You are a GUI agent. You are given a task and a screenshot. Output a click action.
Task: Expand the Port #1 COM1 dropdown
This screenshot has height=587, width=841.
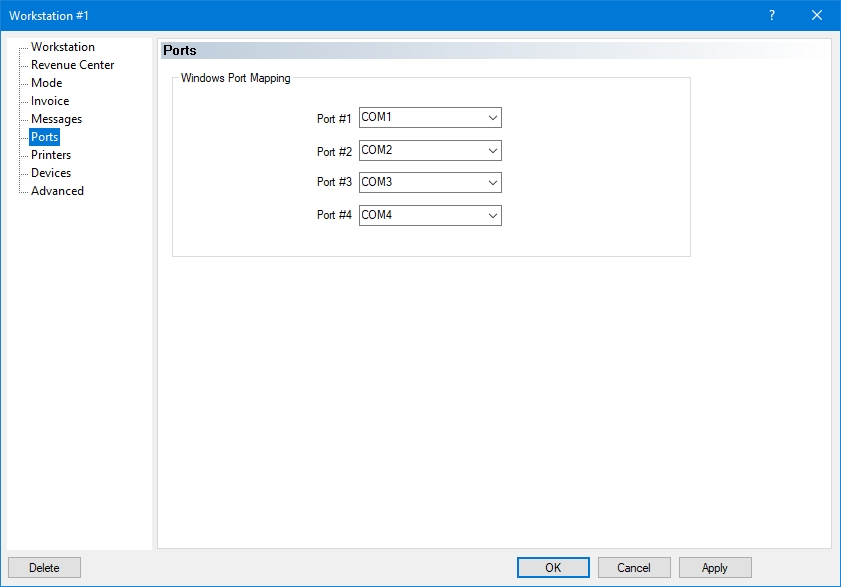(430, 118)
